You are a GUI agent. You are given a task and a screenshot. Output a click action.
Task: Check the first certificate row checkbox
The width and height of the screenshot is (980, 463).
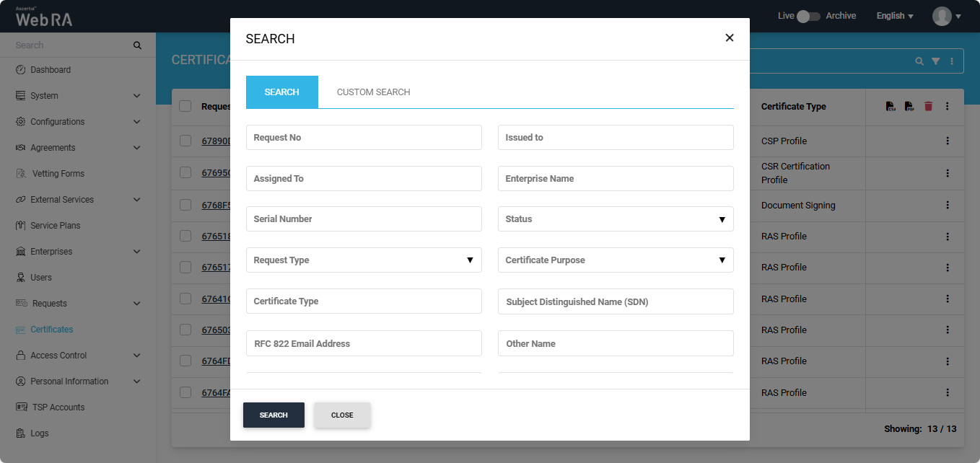coord(185,141)
